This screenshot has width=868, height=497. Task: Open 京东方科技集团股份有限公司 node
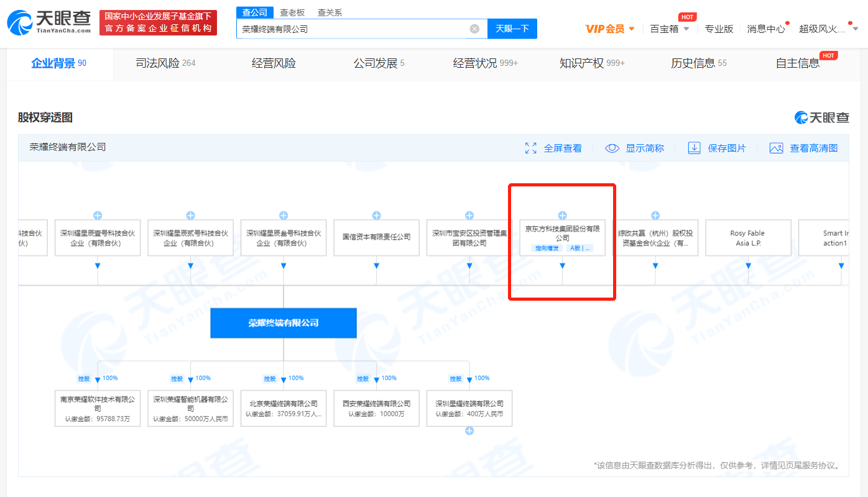point(562,237)
